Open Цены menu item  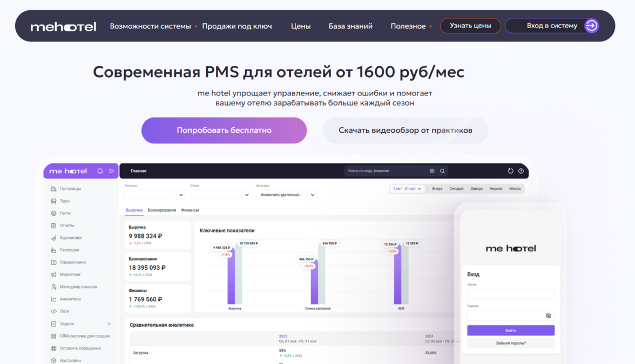point(301,26)
